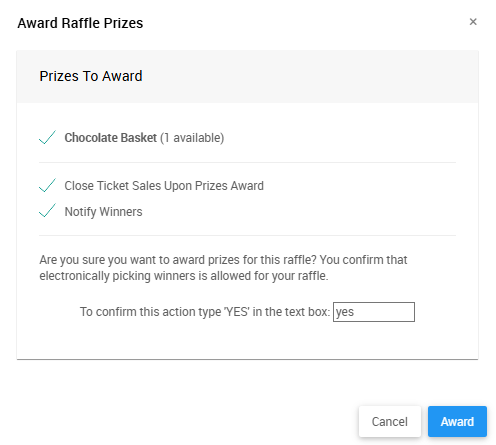Uncheck the Close Ticket Sales checkmark
This screenshot has width=496, height=445.
tap(47, 185)
